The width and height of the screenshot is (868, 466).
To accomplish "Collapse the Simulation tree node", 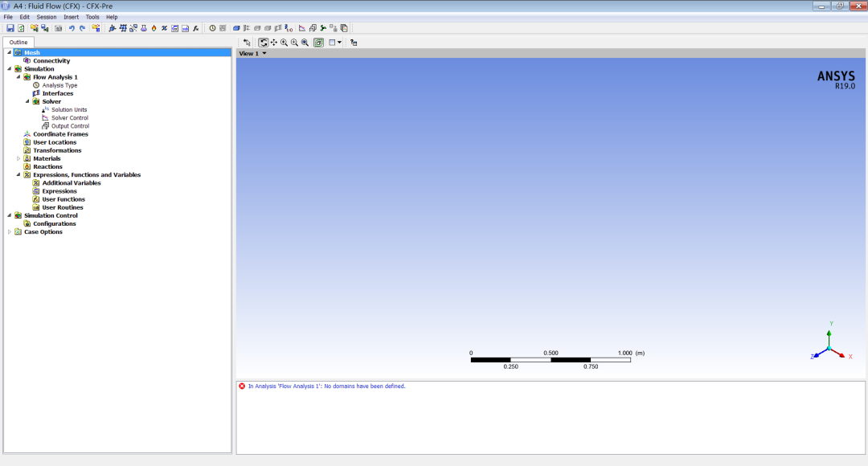I will (x=10, y=69).
